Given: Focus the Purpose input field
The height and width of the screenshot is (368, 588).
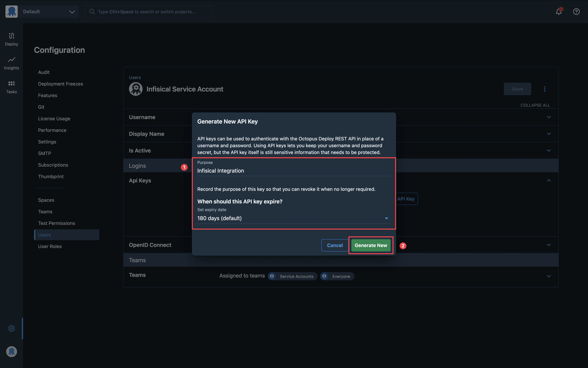Looking at the screenshot, I should [294, 171].
